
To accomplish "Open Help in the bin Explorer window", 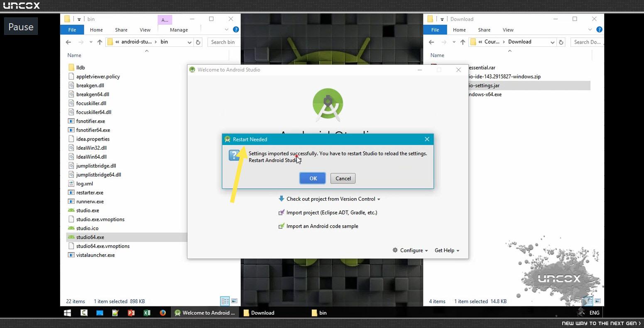I will (236, 29).
